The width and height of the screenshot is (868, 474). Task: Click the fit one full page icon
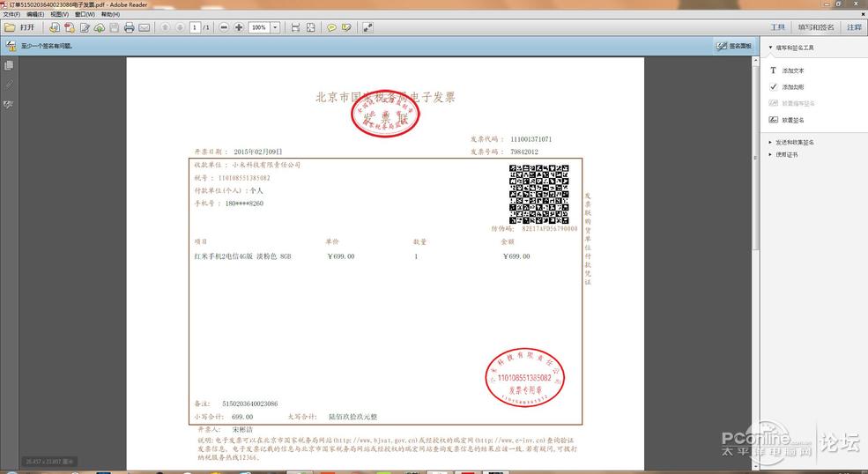coord(310,27)
